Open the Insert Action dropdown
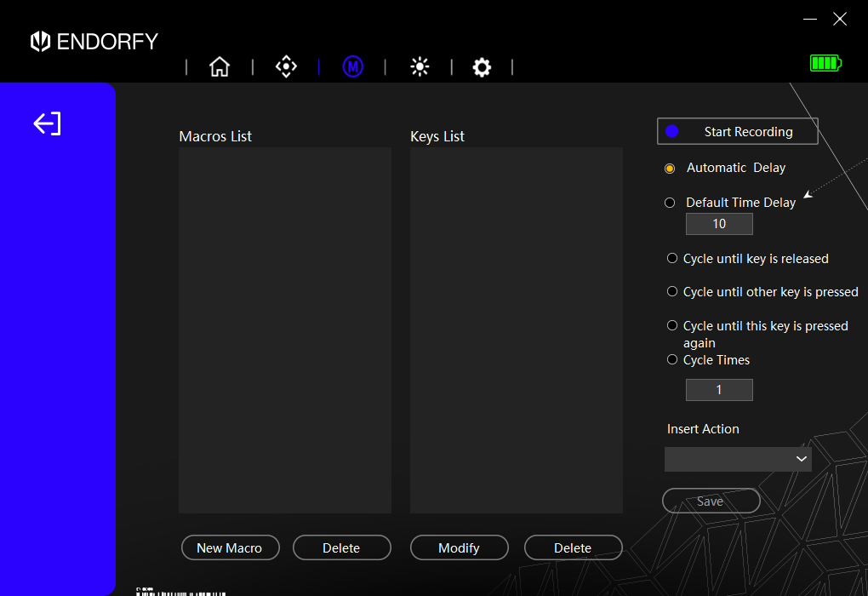Image resolution: width=868 pixels, height=596 pixels. [738, 458]
